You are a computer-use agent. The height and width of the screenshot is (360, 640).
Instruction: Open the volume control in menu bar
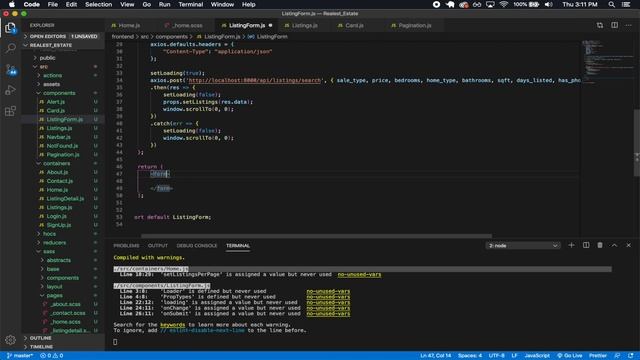point(549,4)
